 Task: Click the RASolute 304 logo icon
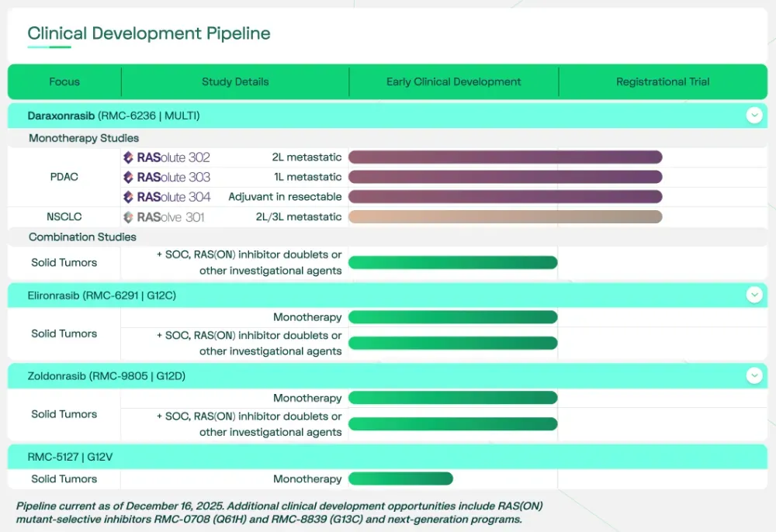[129, 197]
